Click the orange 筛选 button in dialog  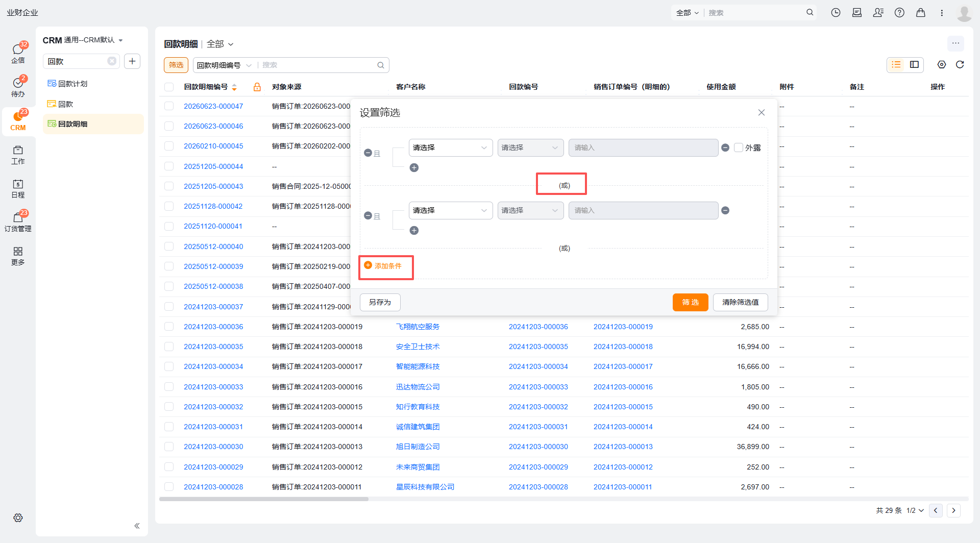point(690,302)
